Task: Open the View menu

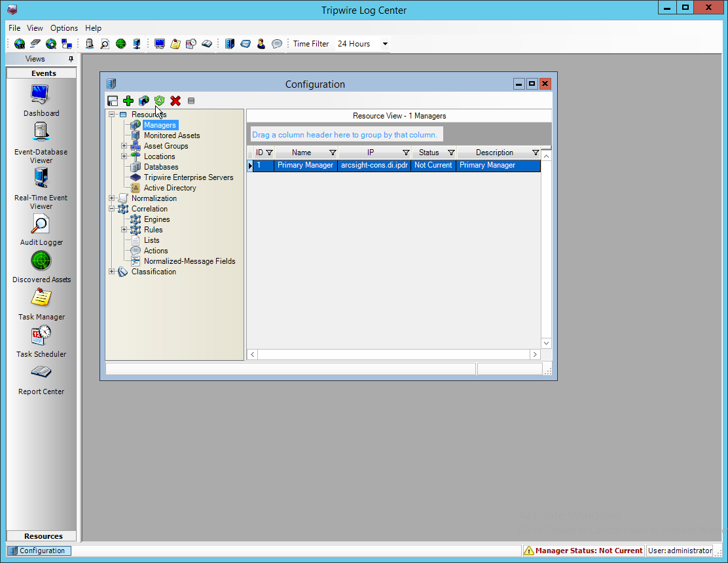Action: (x=35, y=28)
